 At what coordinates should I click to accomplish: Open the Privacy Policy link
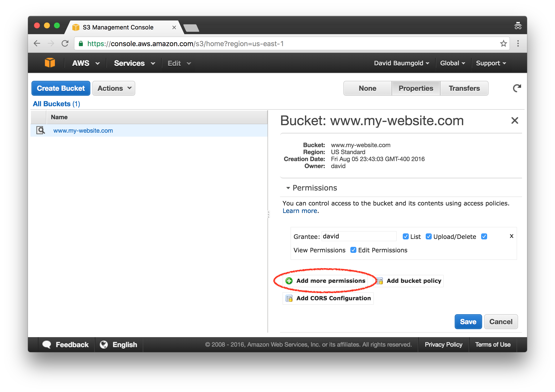pos(443,344)
